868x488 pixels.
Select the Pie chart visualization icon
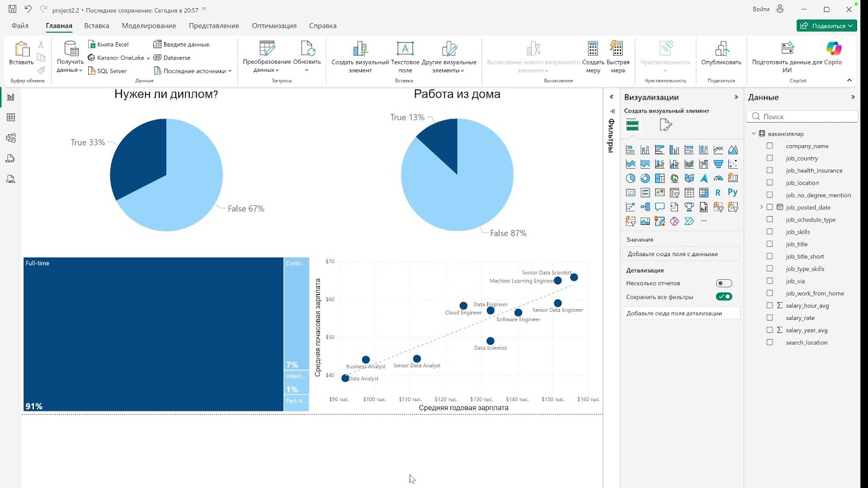point(631,178)
